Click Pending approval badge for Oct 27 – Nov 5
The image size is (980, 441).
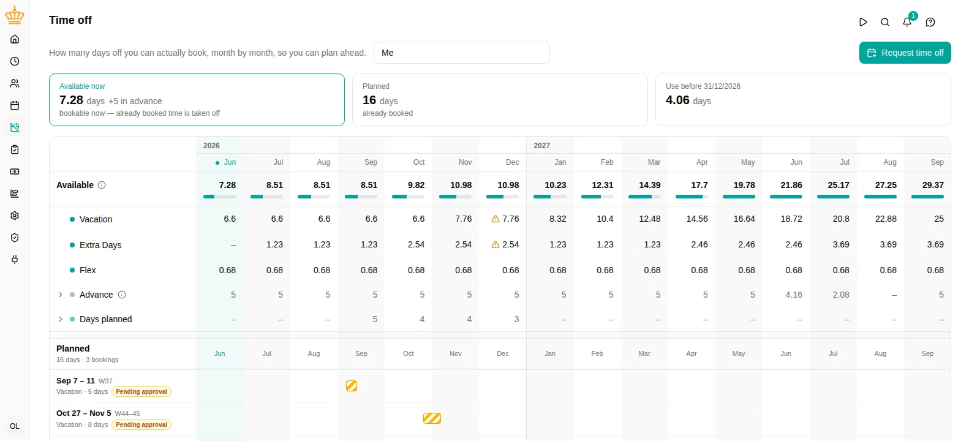tap(141, 425)
